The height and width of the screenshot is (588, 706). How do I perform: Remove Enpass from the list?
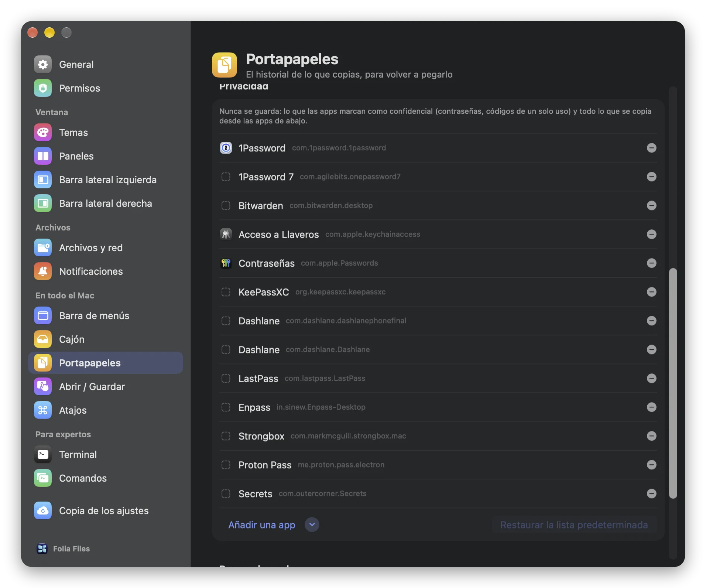coord(652,407)
